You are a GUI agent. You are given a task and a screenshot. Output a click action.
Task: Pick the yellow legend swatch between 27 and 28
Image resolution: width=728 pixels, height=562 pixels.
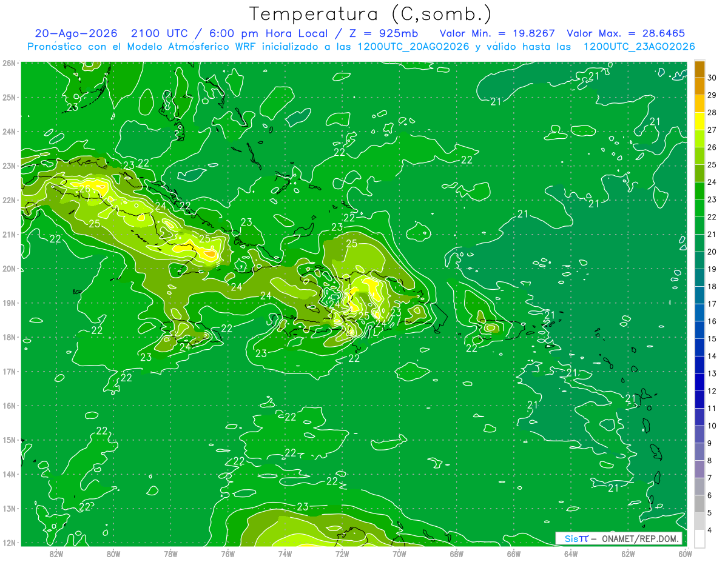coord(699,121)
